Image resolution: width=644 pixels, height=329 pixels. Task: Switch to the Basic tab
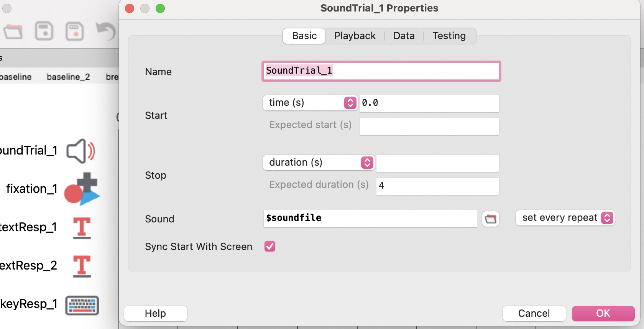(x=304, y=36)
